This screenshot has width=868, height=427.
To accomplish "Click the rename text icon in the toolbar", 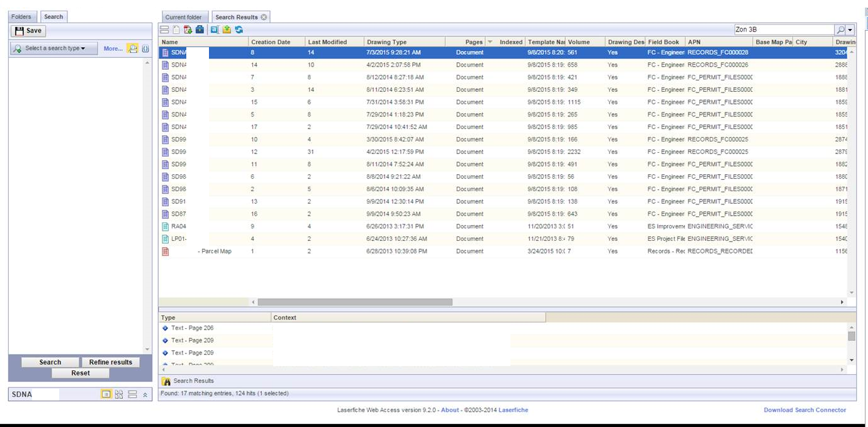I will [x=215, y=30].
